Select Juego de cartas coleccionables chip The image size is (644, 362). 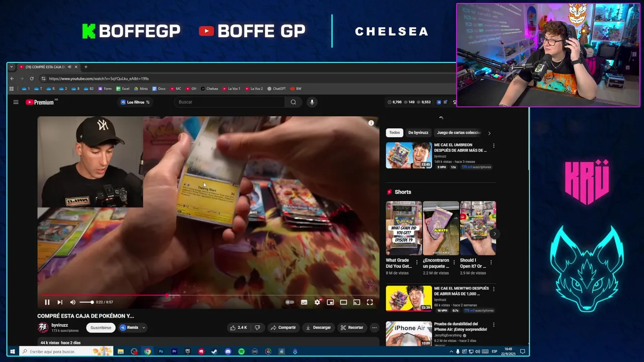pyautogui.click(x=459, y=133)
